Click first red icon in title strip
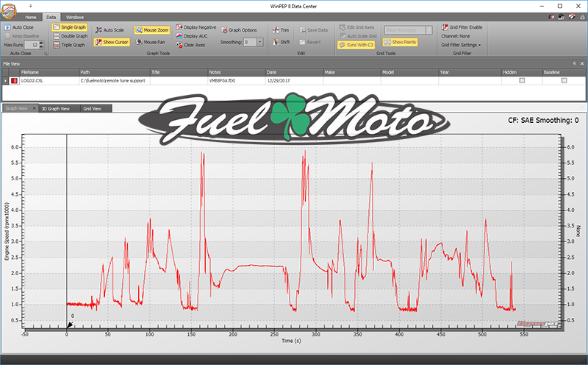The height and width of the screenshot is (365, 588). [552, 17]
